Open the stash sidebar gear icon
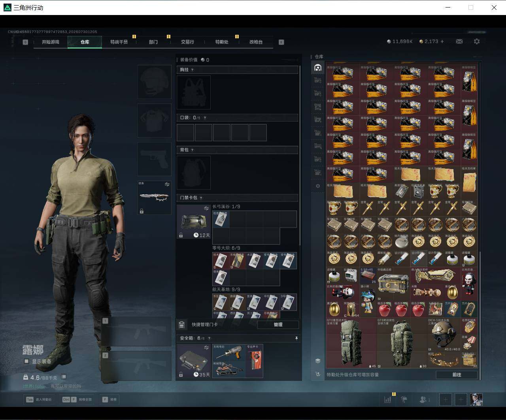Viewport: 506px width, 420px height. pyautogui.click(x=318, y=186)
